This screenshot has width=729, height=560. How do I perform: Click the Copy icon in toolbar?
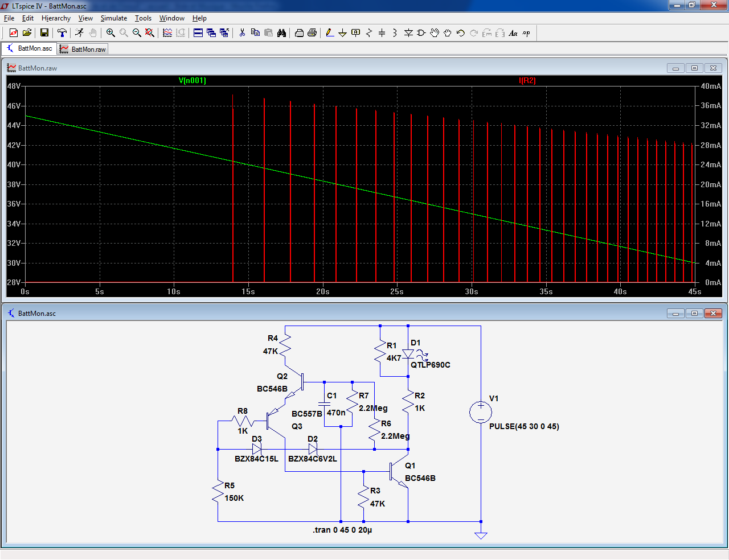point(255,33)
